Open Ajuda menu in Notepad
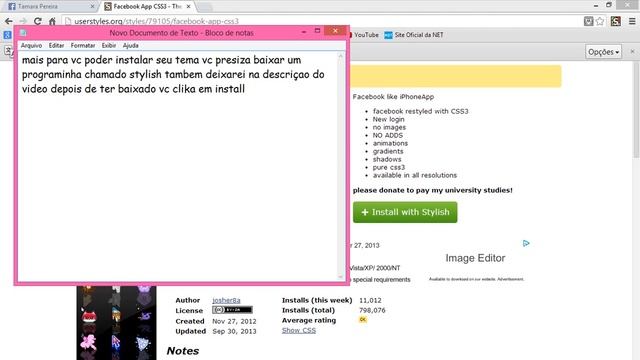This screenshot has height=360, width=640. click(131, 46)
